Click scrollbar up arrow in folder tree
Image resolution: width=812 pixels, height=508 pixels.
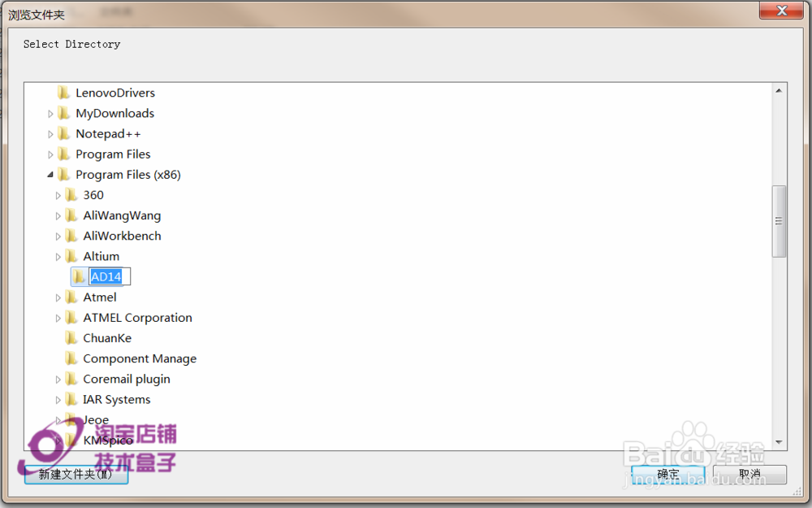coord(779,91)
